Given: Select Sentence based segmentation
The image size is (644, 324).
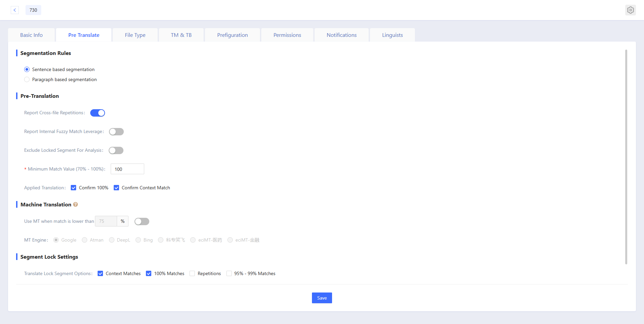Looking at the screenshot, I should pyautogui.click(x=27, y=69).
